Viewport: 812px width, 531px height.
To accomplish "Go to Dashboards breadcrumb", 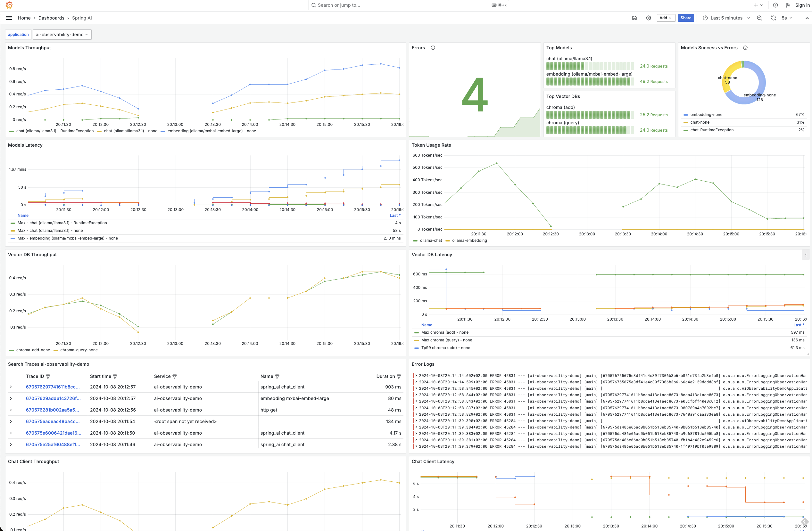I will point(51,18).
